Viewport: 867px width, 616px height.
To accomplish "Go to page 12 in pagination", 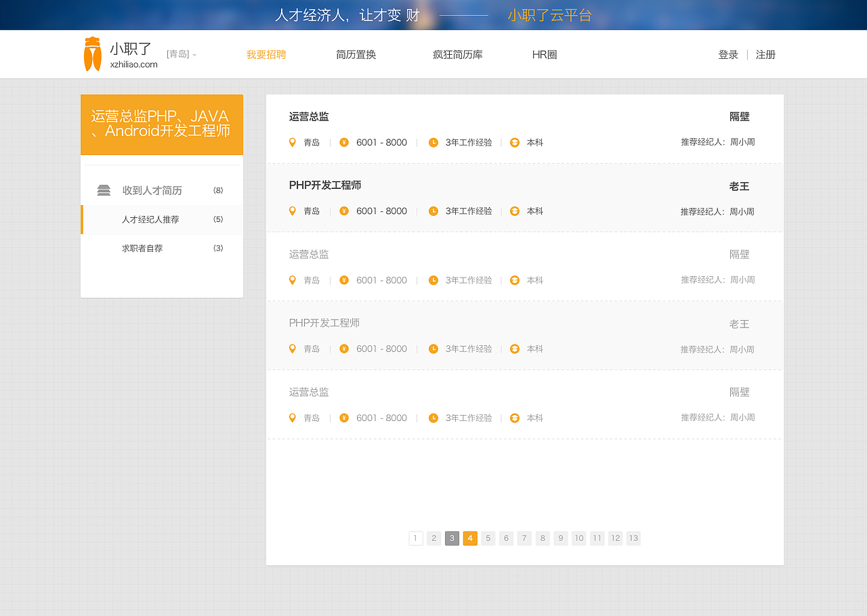I will pos(615,538).
